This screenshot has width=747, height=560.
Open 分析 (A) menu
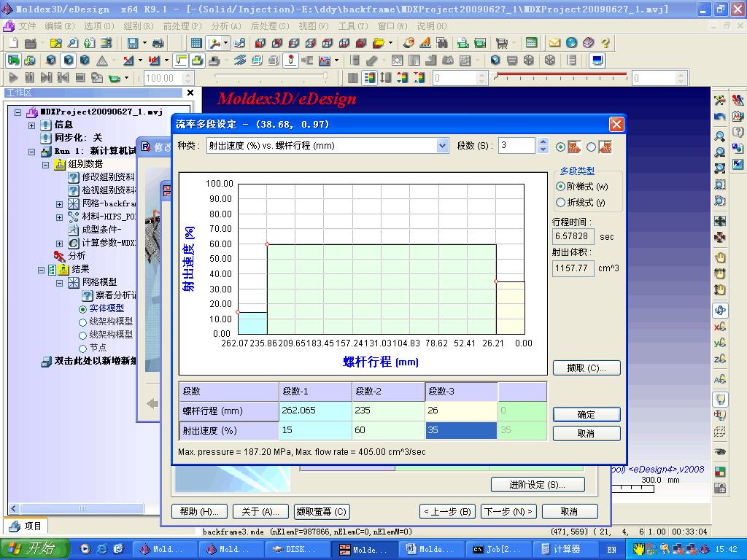(x=226, y=26)
